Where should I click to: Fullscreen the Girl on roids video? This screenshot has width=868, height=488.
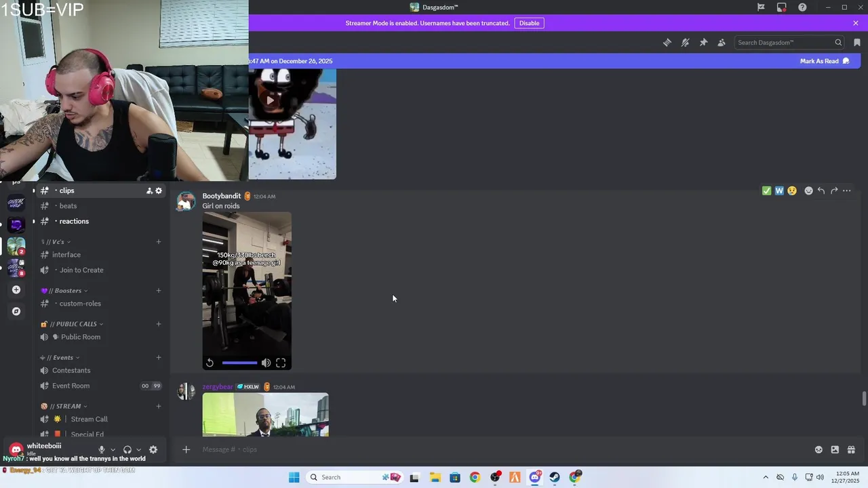tap(281, 363)
